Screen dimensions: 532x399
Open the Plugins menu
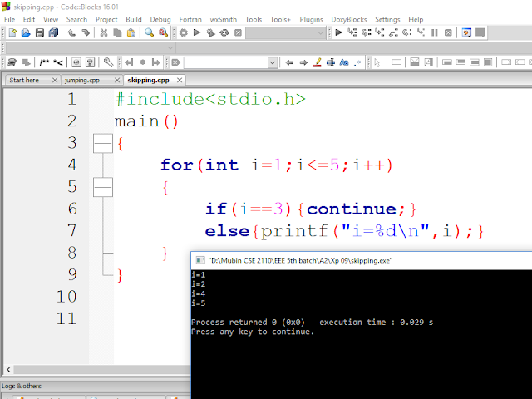311,19
